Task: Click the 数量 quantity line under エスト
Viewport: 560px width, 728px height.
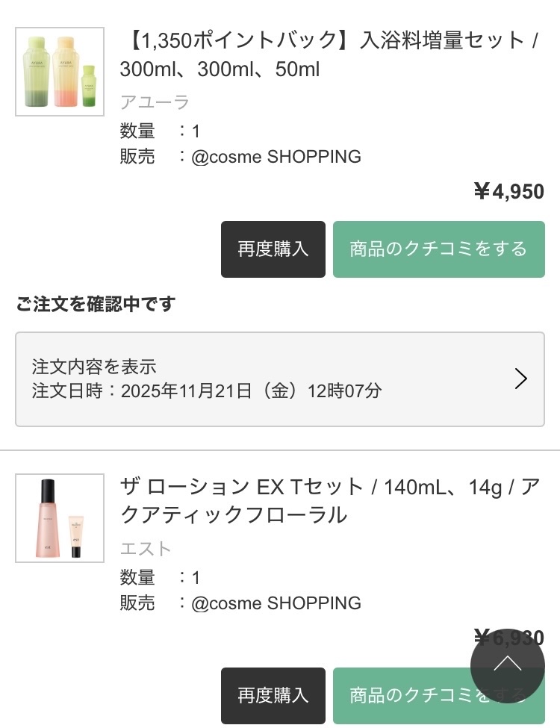Action: (160, 577)
